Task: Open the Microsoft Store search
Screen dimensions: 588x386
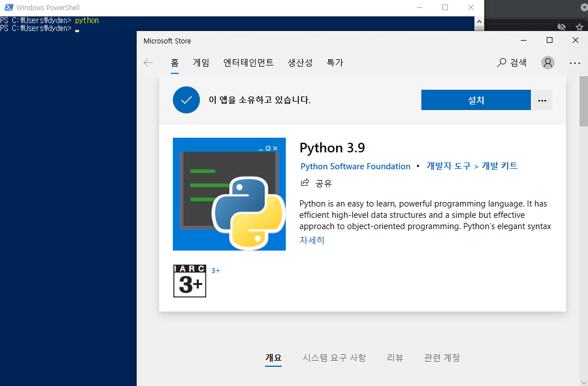Action: coord(512,63)
